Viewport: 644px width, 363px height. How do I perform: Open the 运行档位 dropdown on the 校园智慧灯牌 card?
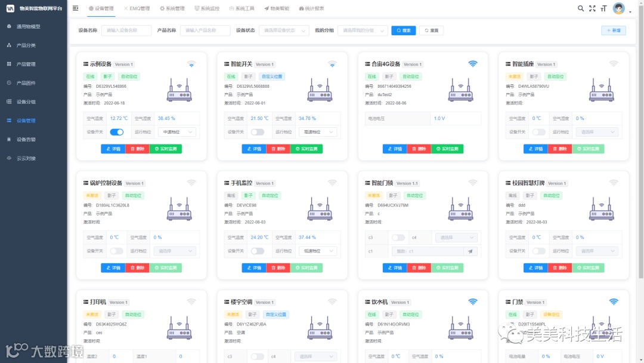tap(597, 251)
